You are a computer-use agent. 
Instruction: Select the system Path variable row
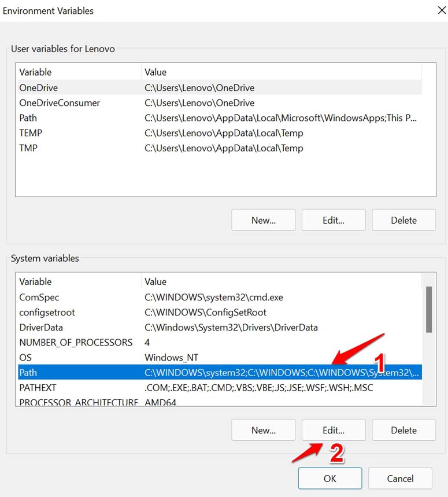click(x=220, y=372)
